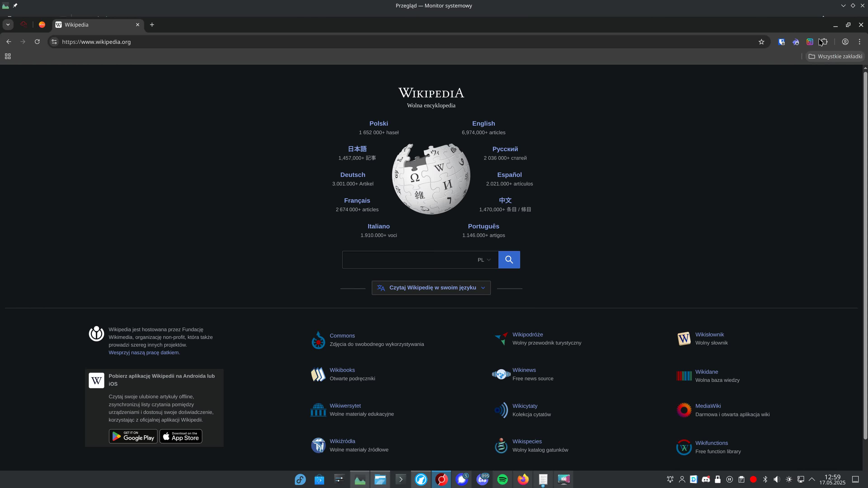Open the Wikibooks project icon
The height and width of the screenshot is (488, 868).
(318, 375)
